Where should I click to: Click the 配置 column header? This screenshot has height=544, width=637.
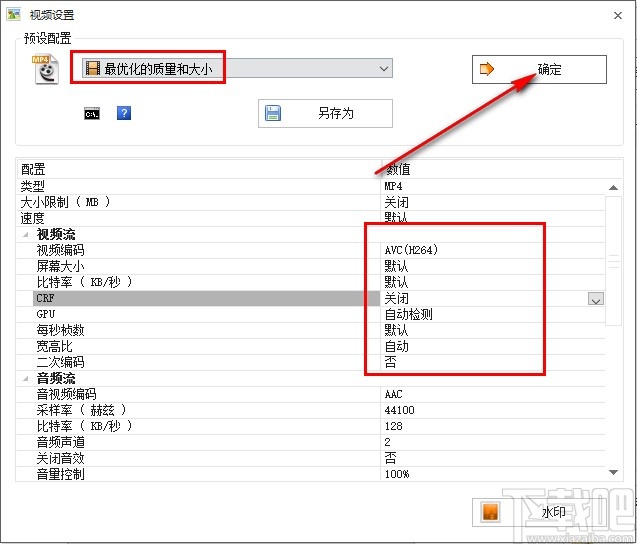tap(199, 169)
